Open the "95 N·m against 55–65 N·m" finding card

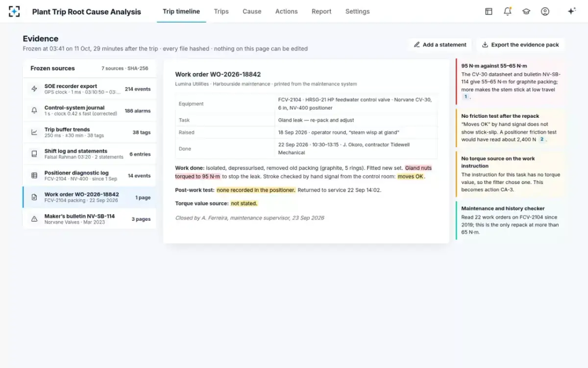click(510, 81)
